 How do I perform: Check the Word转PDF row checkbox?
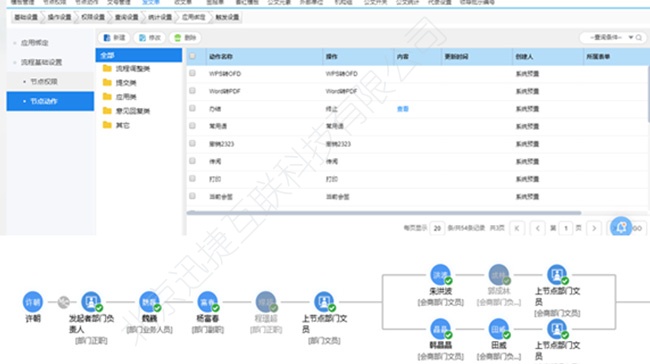[192, 91]
